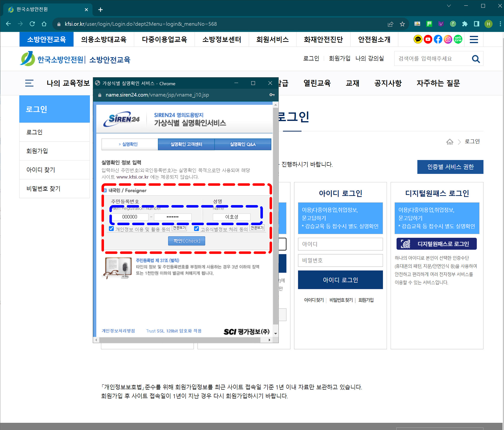This screenshot has width=504, height=430.
Task: Open the 화재안전진단 top menu
Action: click(x=323, y=39)
